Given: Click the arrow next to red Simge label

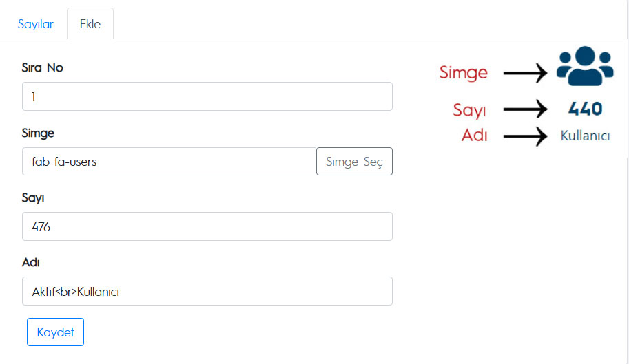Looking at the screenshot, I should [525, 73].
